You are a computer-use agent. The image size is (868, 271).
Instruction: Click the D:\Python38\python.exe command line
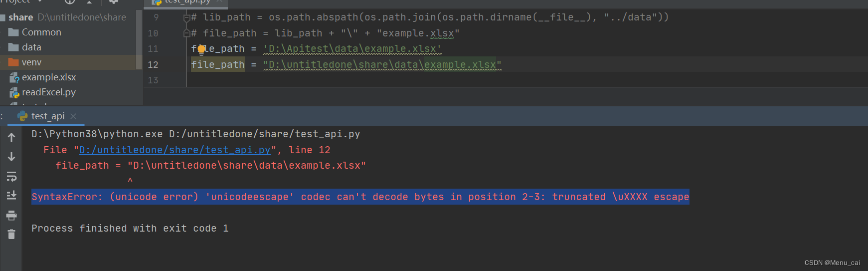196,134
